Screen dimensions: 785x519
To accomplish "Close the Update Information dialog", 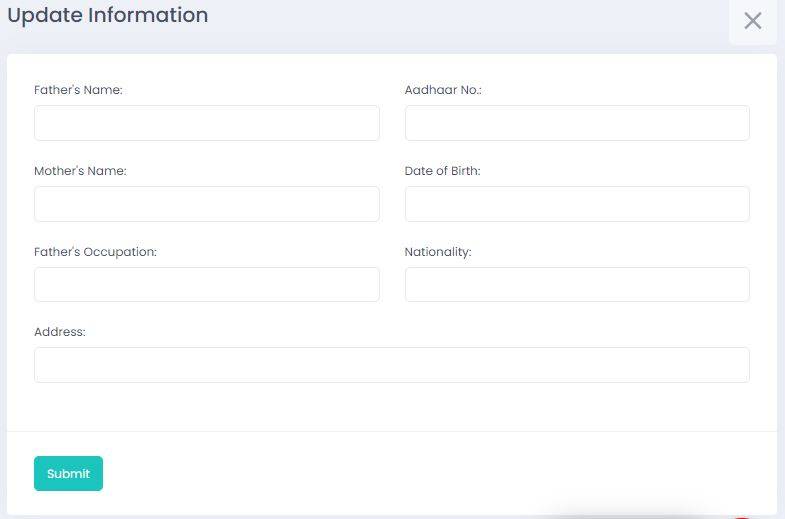I will pyautogui.click(x=752, y=21).
